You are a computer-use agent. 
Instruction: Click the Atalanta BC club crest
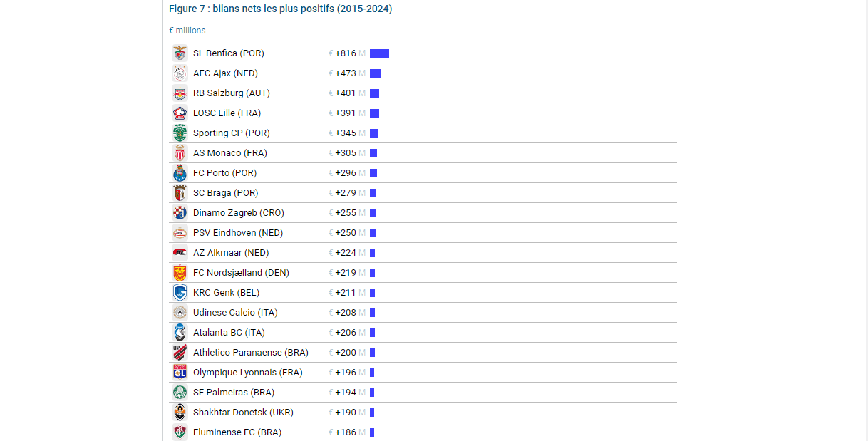[x=180, y=333]
